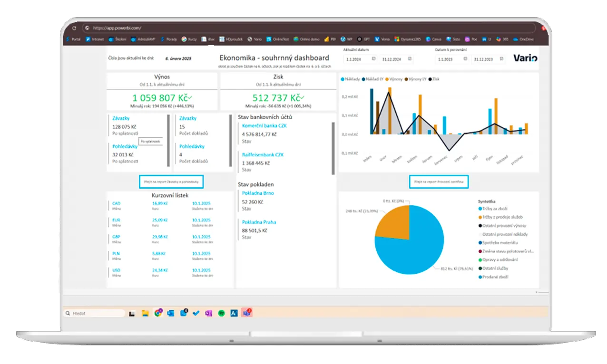Click 'Přejít na report Provozní cashflow' button
Viewport: 607px width, 364px height.
439,182
